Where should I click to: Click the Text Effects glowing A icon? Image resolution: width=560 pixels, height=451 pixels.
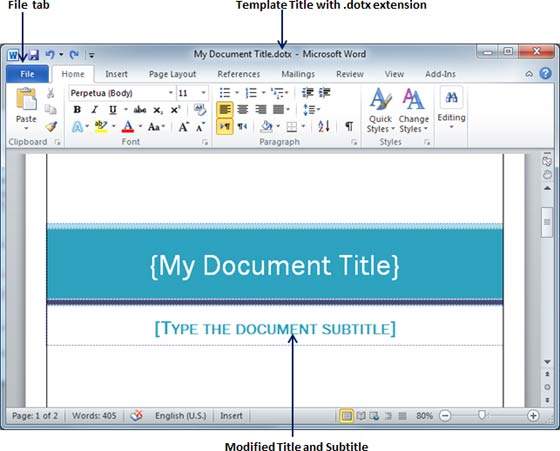point(78,126)
